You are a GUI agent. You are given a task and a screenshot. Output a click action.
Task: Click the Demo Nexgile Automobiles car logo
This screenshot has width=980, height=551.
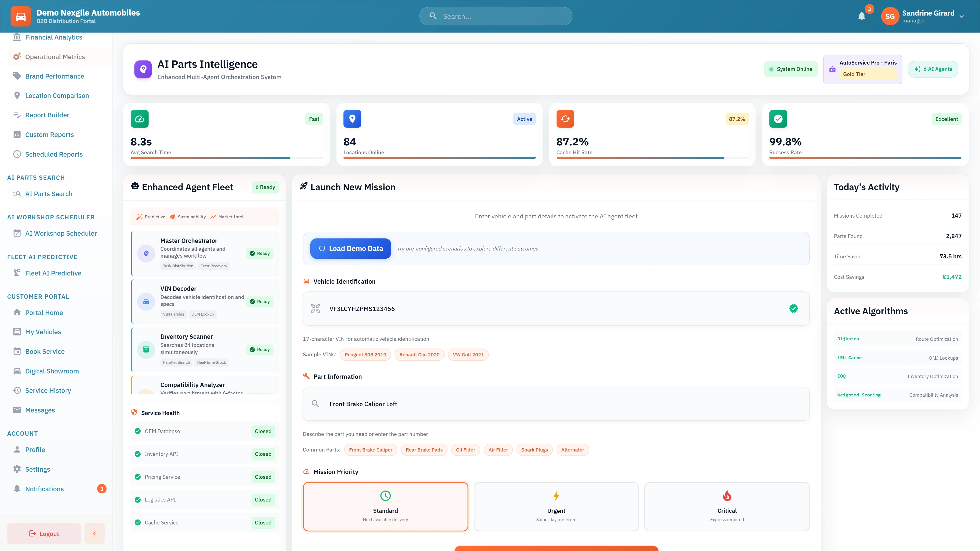pos(21,16)
